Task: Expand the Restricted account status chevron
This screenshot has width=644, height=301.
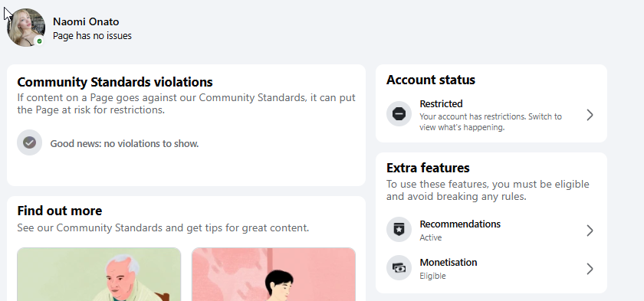Action: [590, 115]
